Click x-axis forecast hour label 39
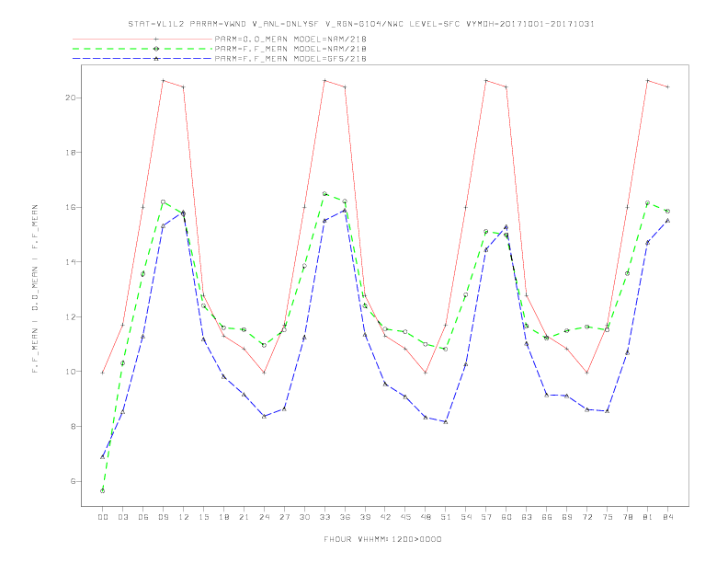Image resolution: width=728 pixels, height=563 pixels. tap(365, 517)
